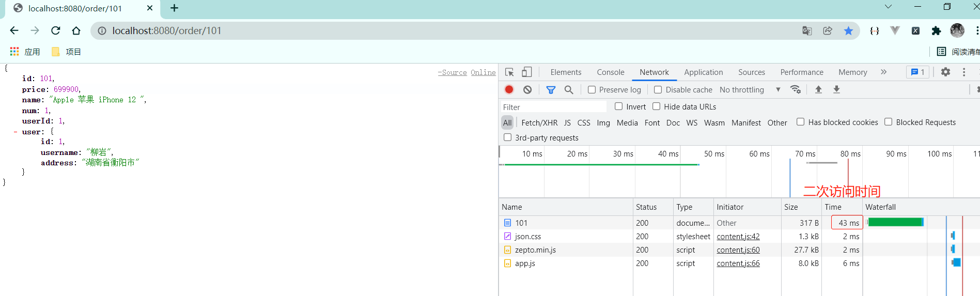Screen dimensions: 980x296
Task: Open the Online link
Action: (x=483, y=72)
